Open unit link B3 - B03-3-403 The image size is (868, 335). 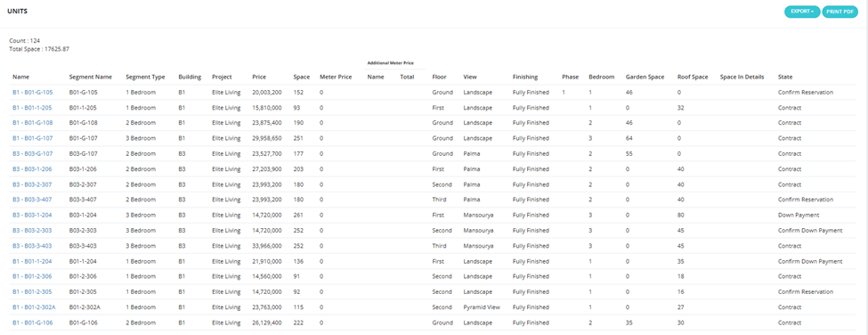(x=32, y=246)
